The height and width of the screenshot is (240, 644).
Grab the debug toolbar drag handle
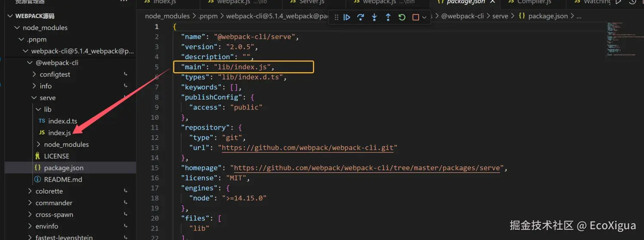[x=336, y=17]
